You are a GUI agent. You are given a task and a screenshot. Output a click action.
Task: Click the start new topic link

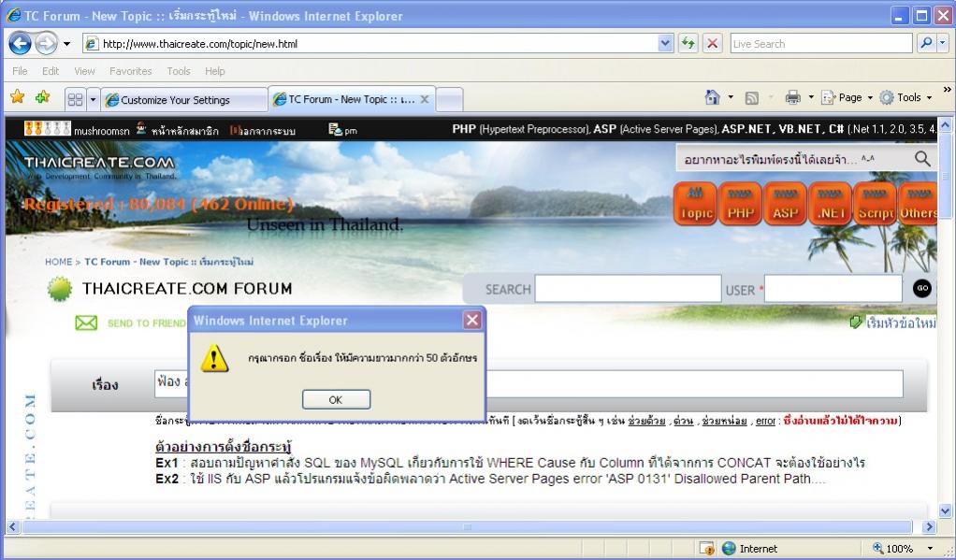[901, 323]
